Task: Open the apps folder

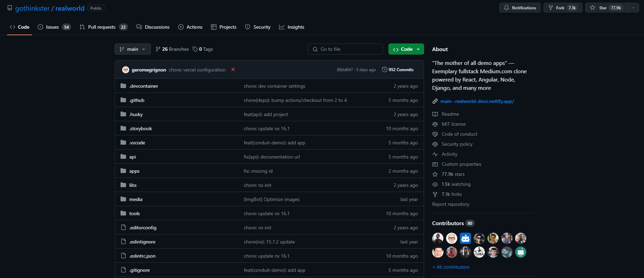Action: 134,171
